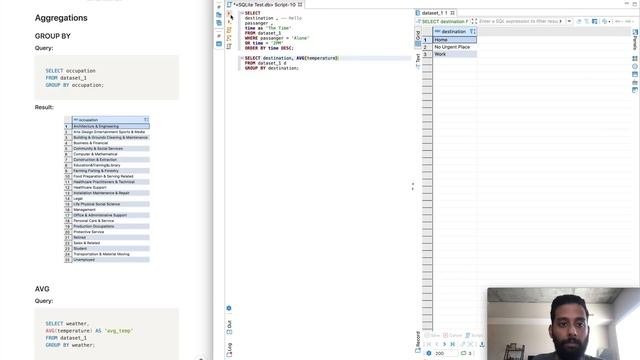Open fetch size settings gear icon
The height and width of the screenshot is (360, 640).
tap(429, 353)
